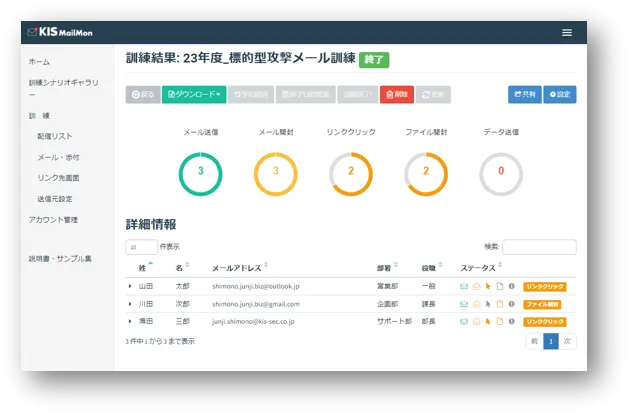Focus the 検索 search input field
This screenshot has width=629, height=413.
pyautogui.click(x=539, y=247)
